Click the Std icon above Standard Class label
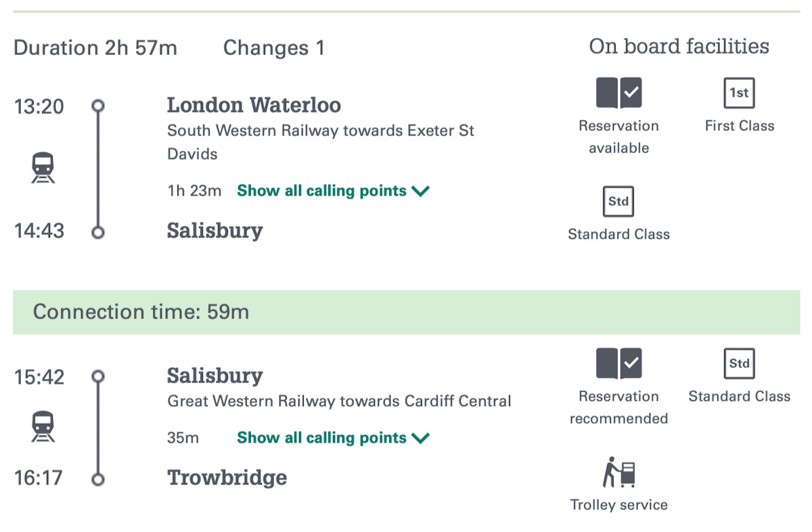 [618, 201]
